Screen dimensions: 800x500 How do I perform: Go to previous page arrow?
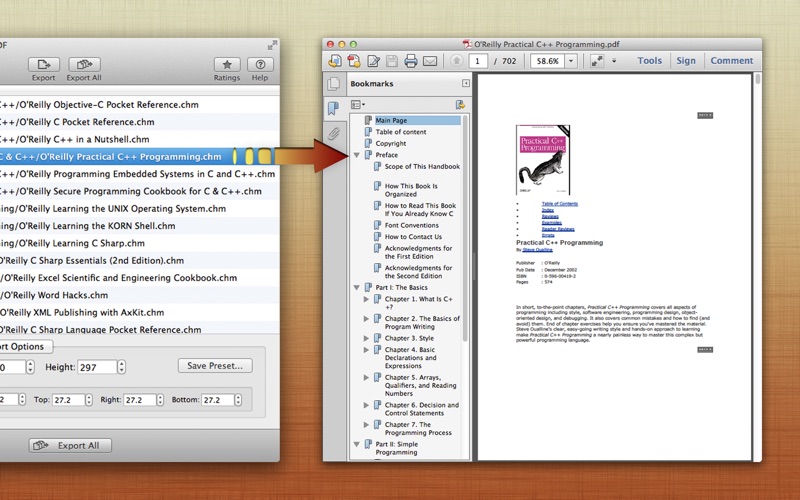[457, 61]
